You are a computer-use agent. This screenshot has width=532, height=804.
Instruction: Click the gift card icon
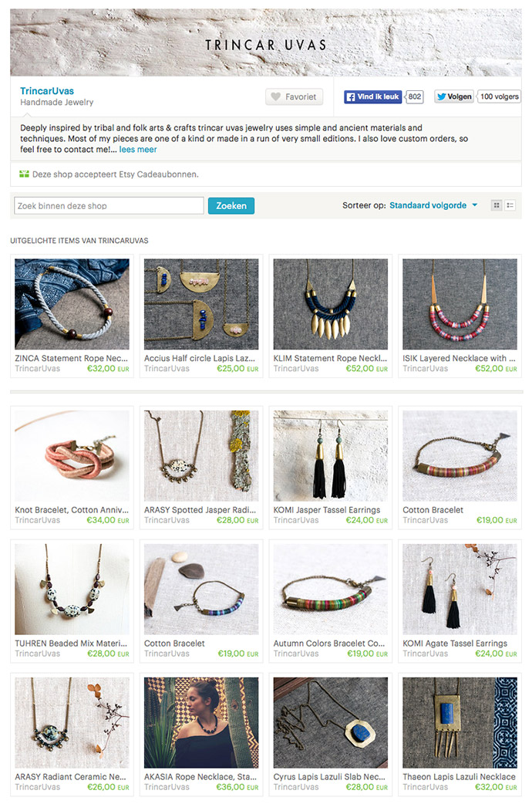point(24,174)
